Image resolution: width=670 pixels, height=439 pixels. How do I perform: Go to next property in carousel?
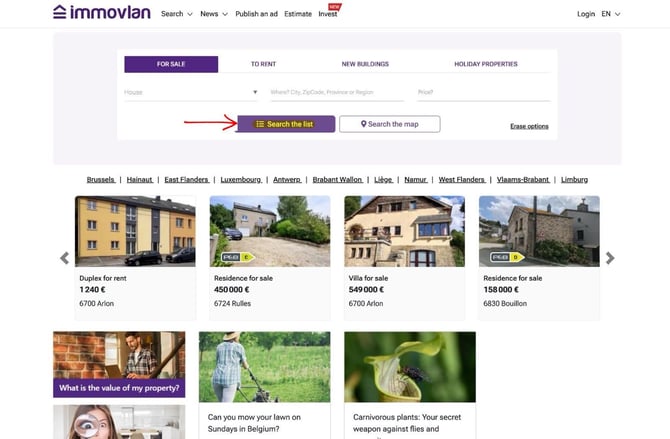(x=610, y=258)
